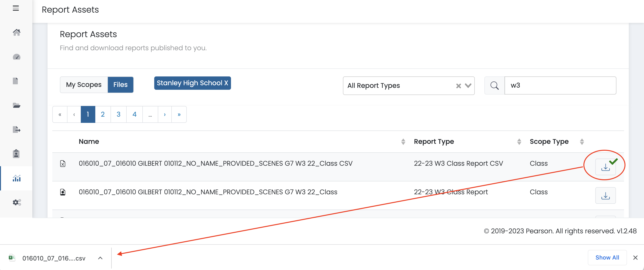Click the search field containing w3

click(x=560, y=85)
